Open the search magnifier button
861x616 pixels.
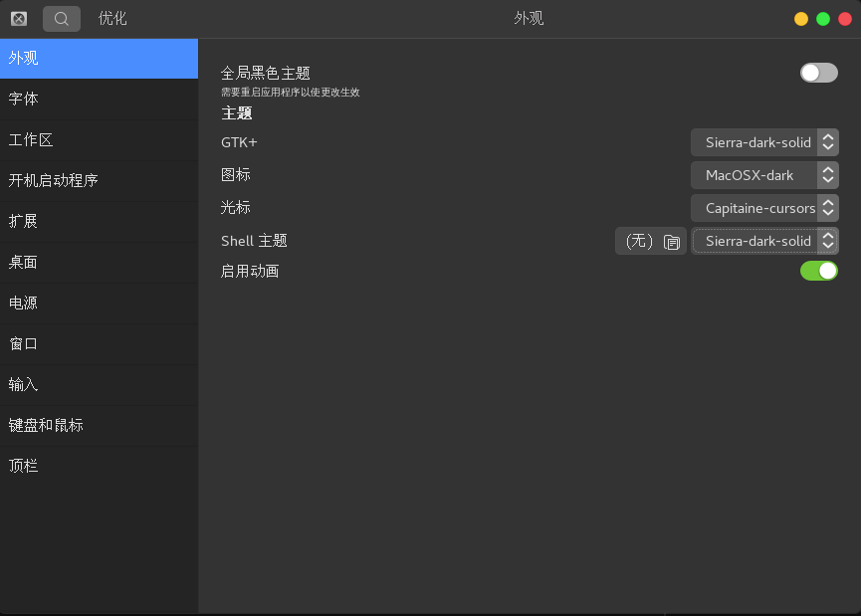click(62, 19)
